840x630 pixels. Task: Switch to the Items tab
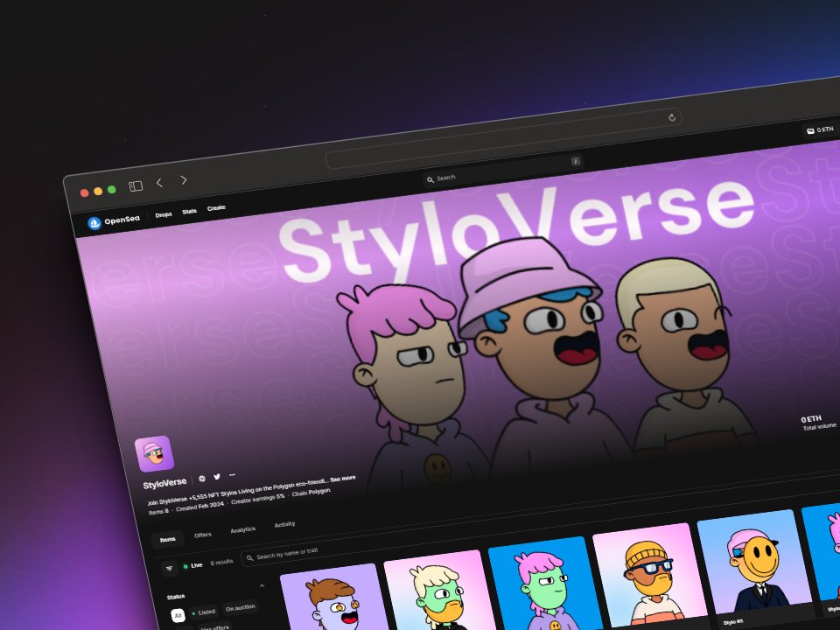click(x=167, y=539)
